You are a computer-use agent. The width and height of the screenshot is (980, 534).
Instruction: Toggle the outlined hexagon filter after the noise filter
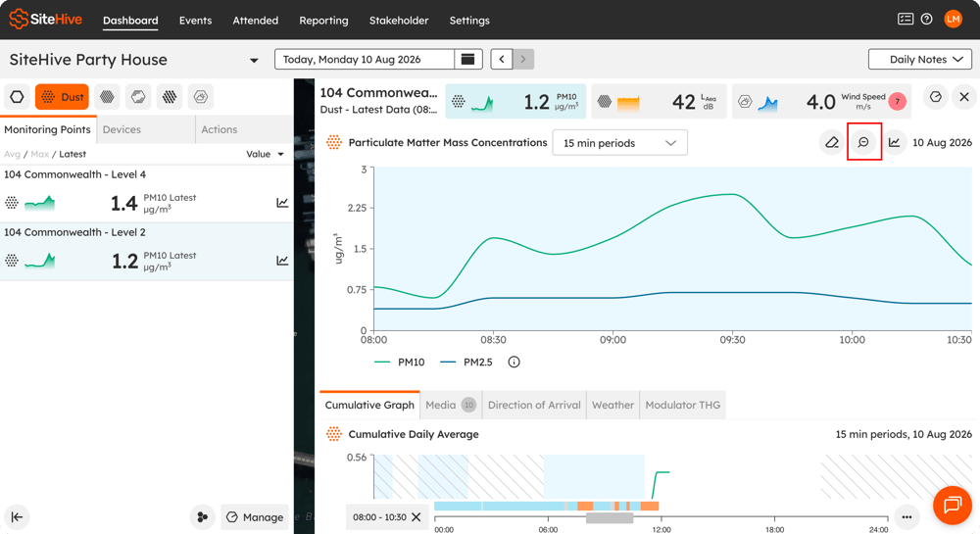click(x=138, y=97)
